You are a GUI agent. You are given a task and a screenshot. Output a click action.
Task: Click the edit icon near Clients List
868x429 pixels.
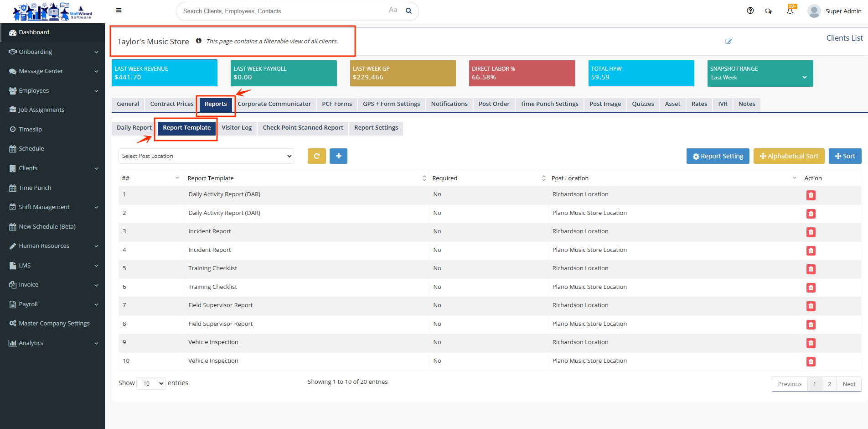[728, 42]
